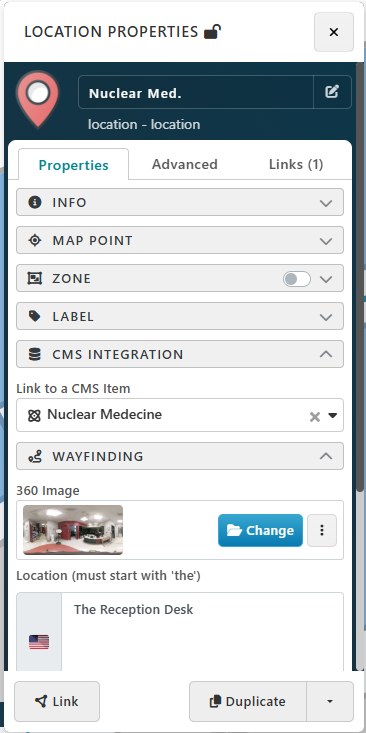Open the Duplicate split-button dropdown arrow

[330, 701]
